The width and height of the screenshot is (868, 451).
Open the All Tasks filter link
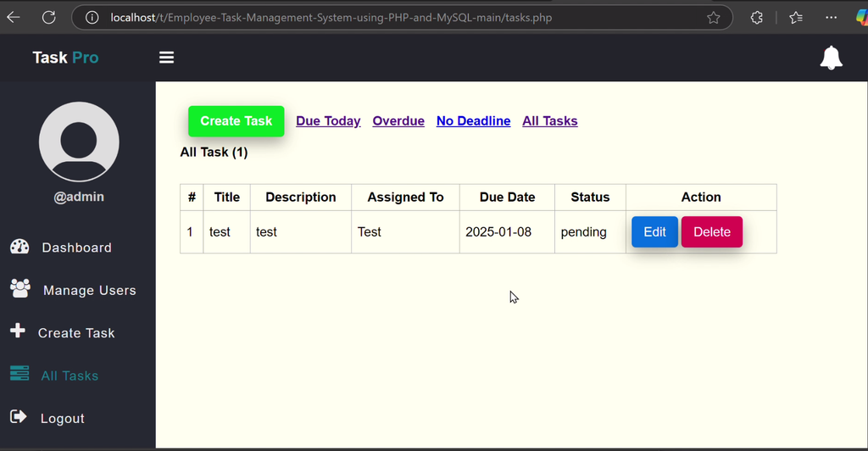[x=549, y=120]
